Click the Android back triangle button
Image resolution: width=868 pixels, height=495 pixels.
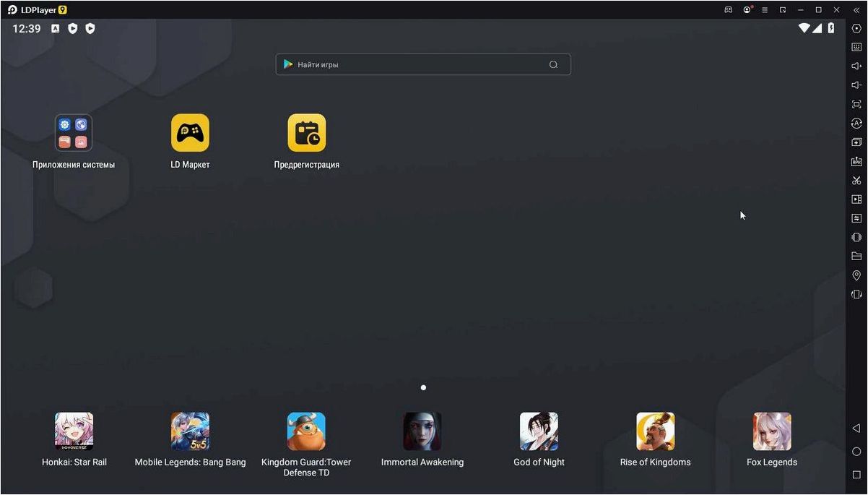(856, 429)
